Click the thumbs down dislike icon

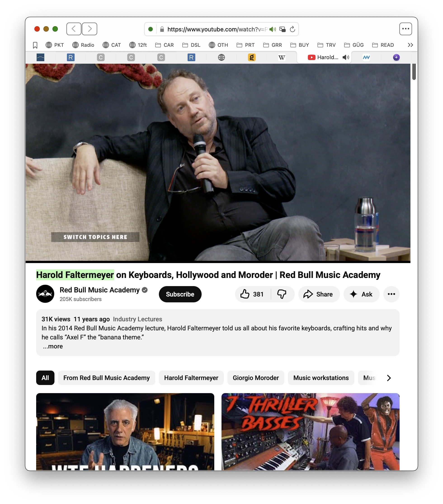pyautogui.click(x=282, y=294)
